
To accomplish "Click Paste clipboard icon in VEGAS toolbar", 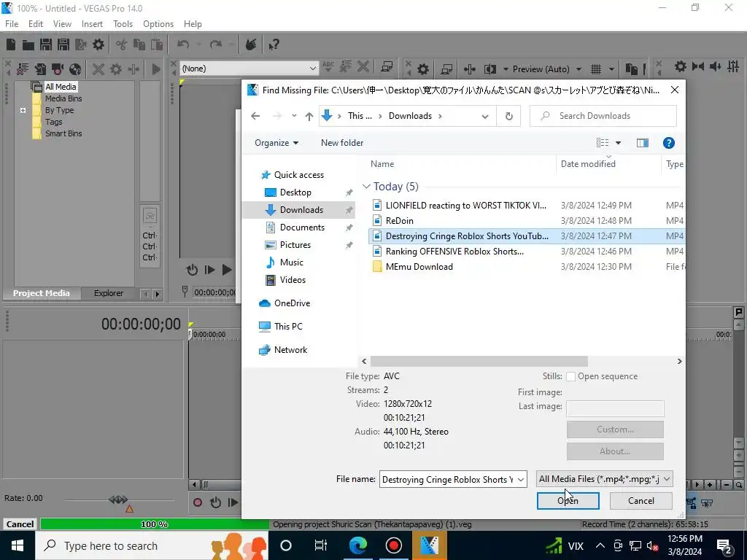I will point(157,44).
